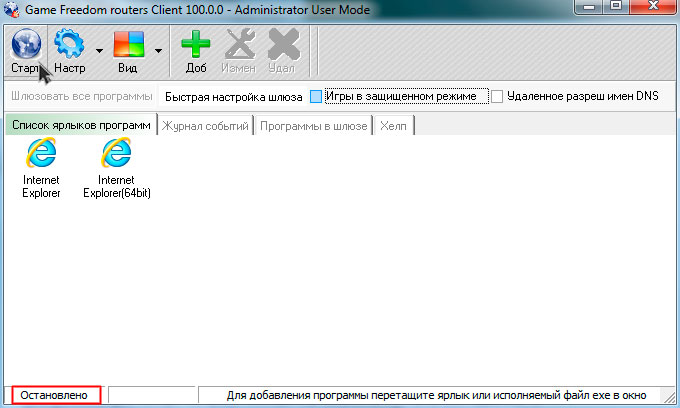The height and width of the screenshot is (408, 680).
Task: Select Список ярлыков программ tab
Action: coord(81,125)
